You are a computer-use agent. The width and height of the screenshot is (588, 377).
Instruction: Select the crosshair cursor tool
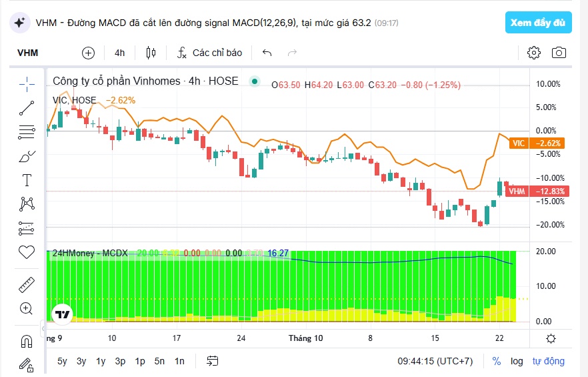click(x=27, y=84)
